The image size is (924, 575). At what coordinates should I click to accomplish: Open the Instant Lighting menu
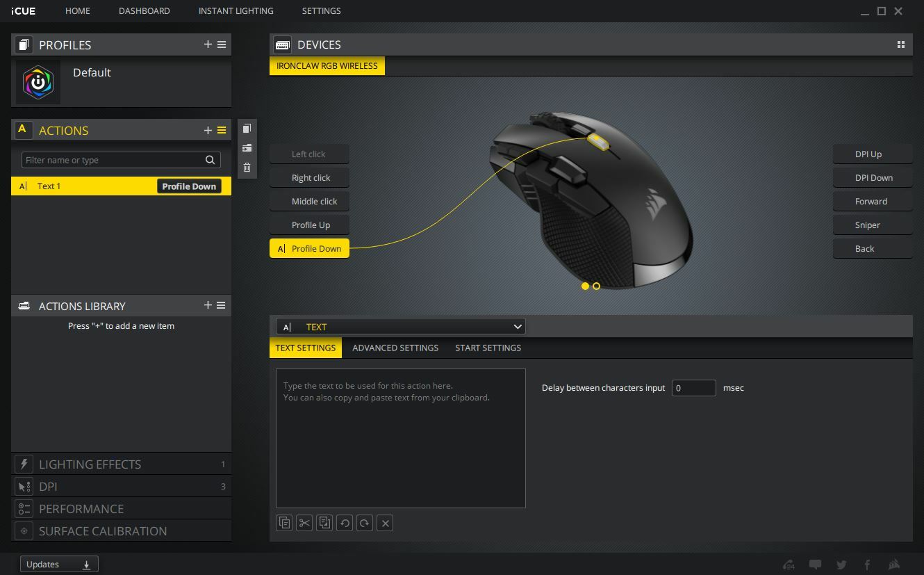(236, 10)
